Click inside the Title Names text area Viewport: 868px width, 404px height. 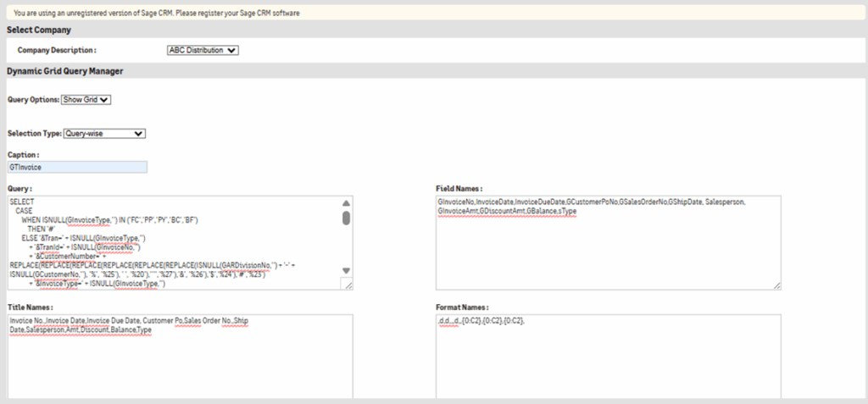(x=180, y=357)
